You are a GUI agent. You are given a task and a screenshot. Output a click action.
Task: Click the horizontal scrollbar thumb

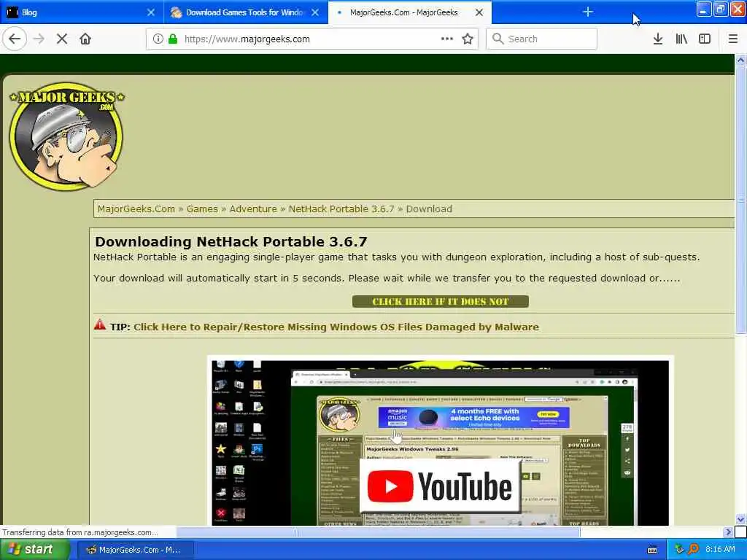(x=379, y=532)
